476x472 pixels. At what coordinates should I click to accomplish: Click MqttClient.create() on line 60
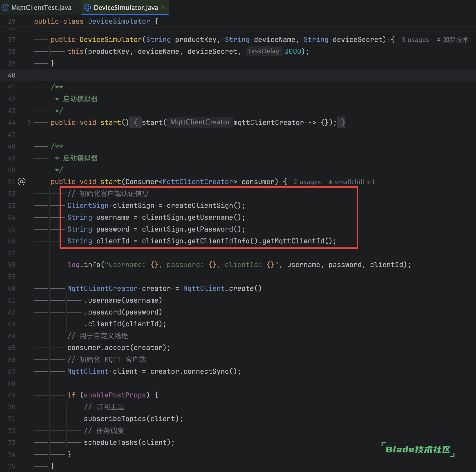click(222, 288)
